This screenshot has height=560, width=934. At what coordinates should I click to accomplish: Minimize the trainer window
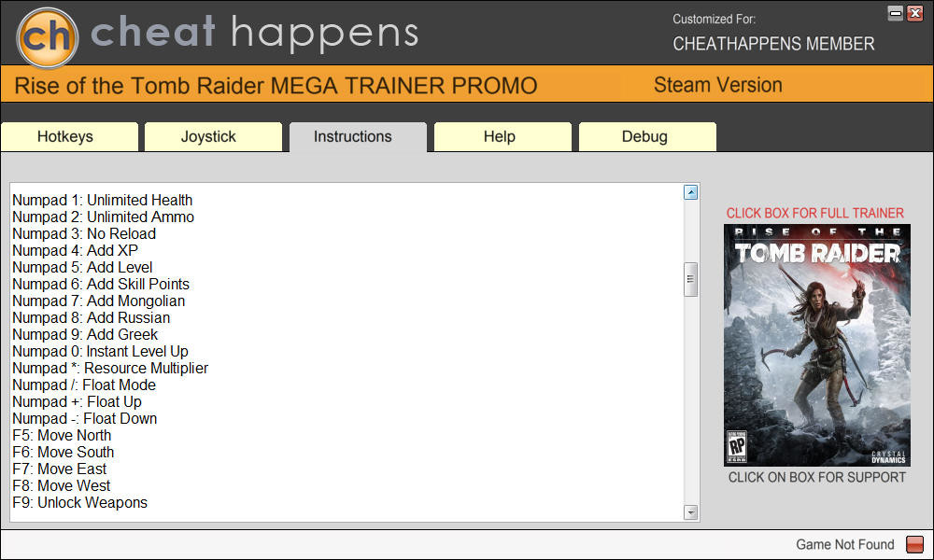896,13
